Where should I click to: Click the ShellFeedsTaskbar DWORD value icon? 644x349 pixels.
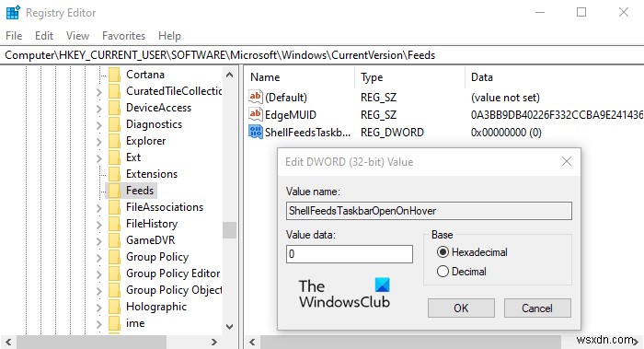pos(256,132)
